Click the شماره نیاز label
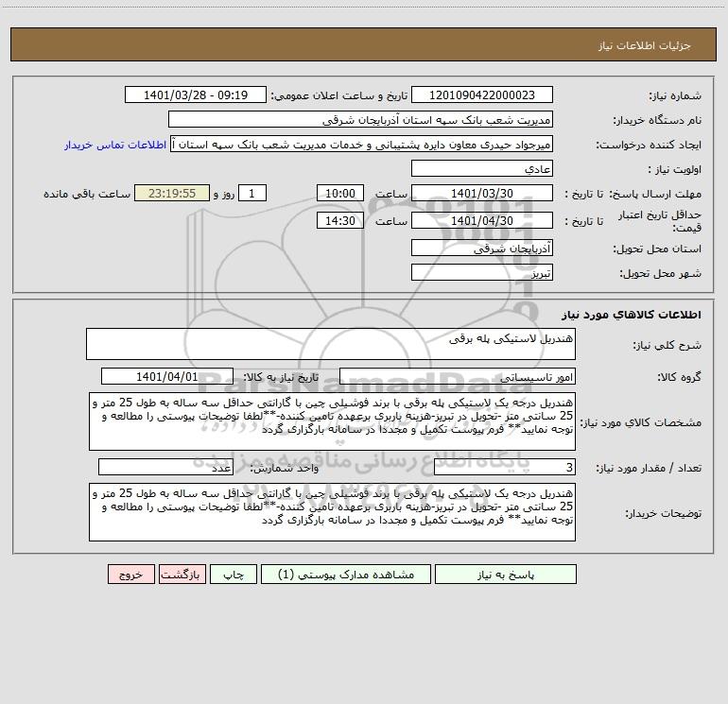The width and height of the screenshot is (728, 704). tap(675, 96)
